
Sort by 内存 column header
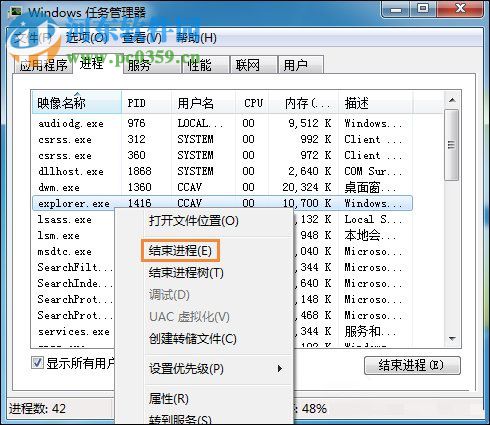pyautogui.click(x=304, y=103)
